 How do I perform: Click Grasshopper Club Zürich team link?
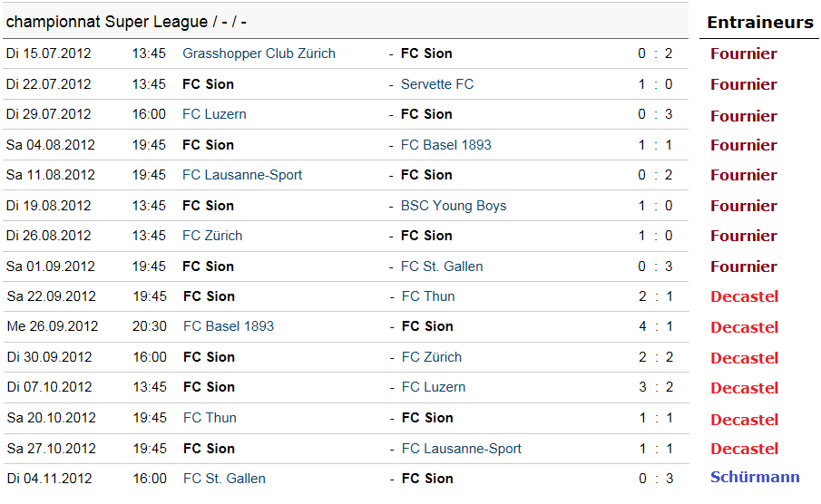pyautogui.click(x=259, y=53)
